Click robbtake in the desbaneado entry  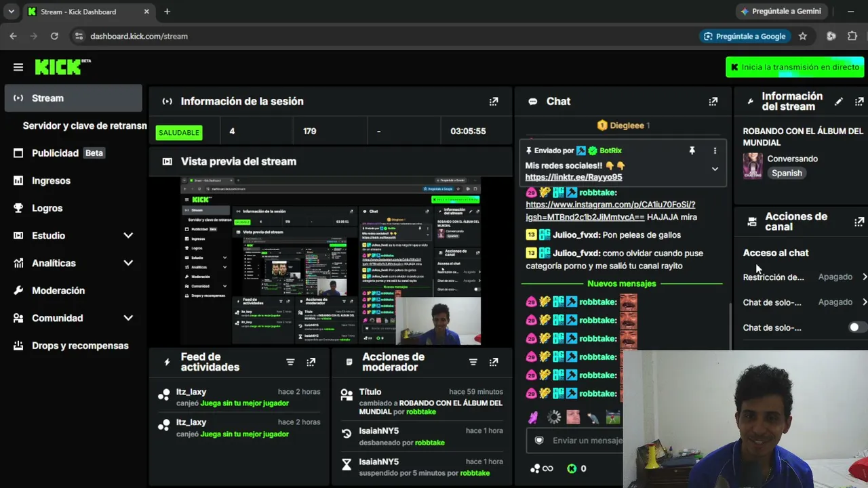[x=429, y=443]
